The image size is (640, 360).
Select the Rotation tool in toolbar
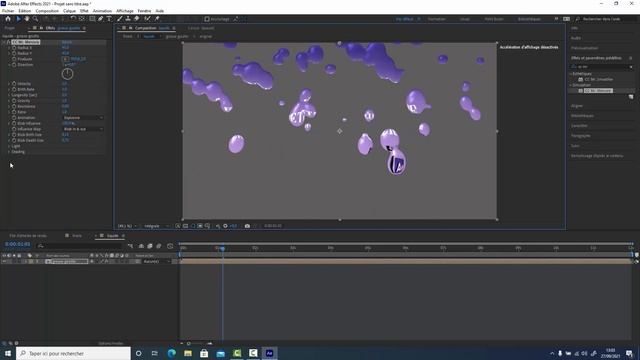[73, 19]
